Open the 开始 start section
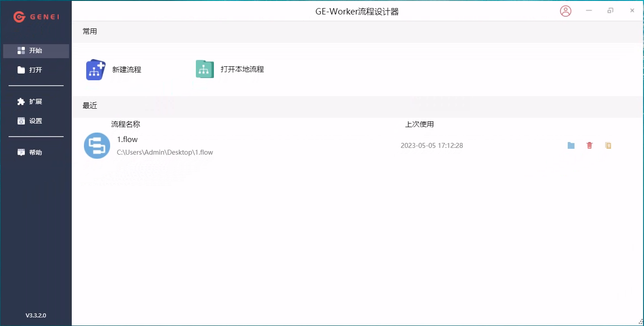The width and height of the screenshot is (644, 326). pyautogui.click(x=36, y=51)
